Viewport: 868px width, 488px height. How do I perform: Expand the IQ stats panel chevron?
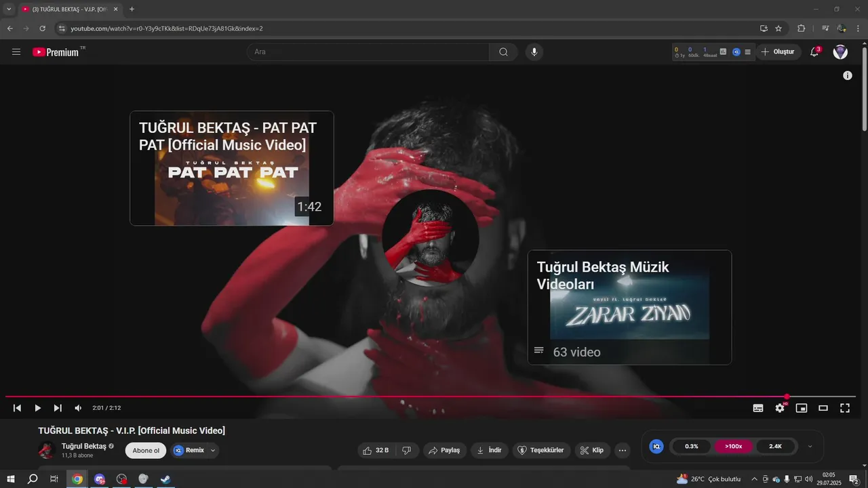[x=810, y=446]
